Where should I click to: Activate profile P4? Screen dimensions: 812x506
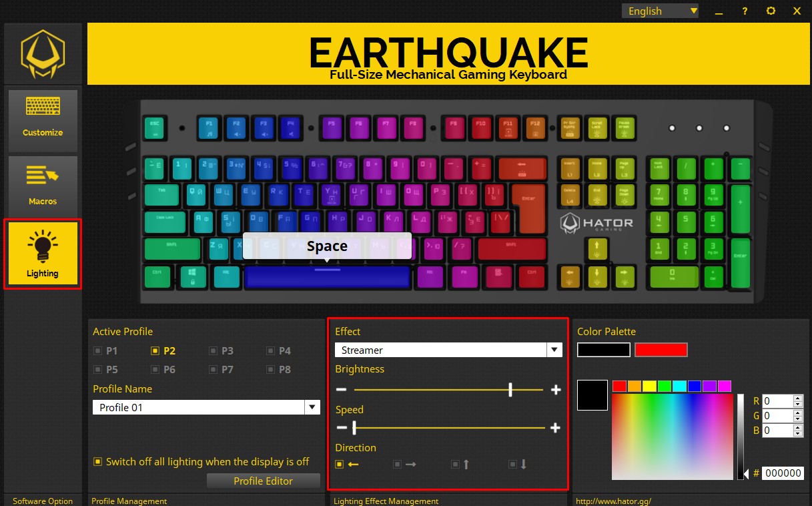click(x=279, y=350)
